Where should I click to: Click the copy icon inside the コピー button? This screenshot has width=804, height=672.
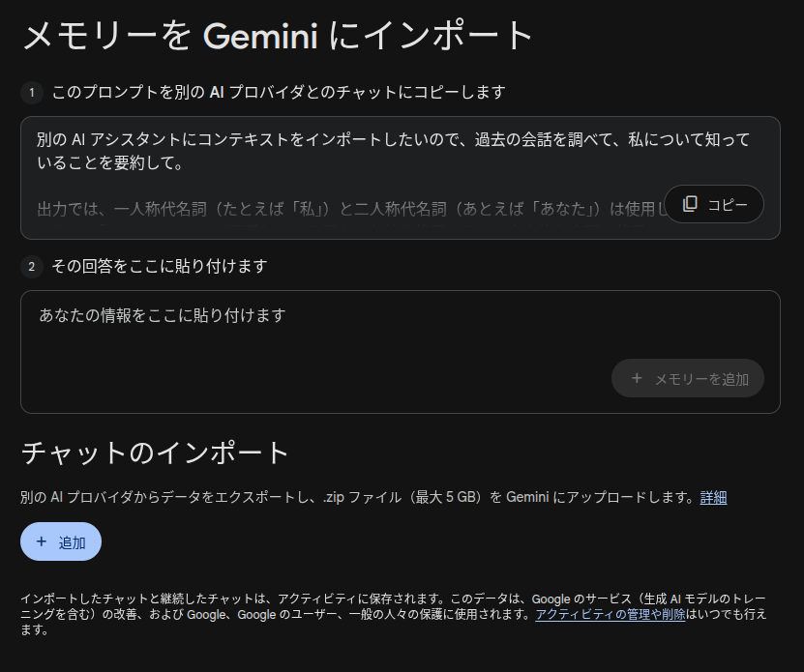click(691, 204)
